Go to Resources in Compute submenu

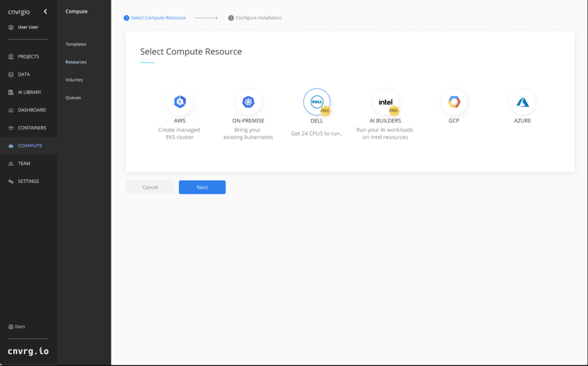(76, 62)
